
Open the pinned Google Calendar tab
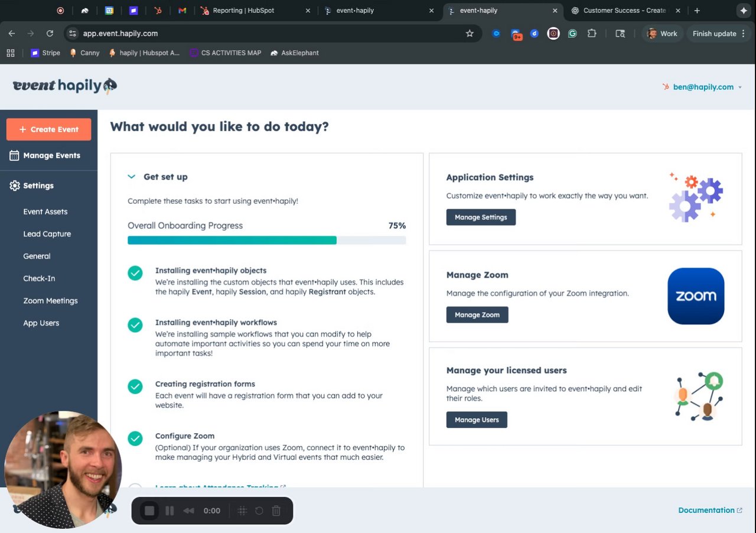pos(109,11)
